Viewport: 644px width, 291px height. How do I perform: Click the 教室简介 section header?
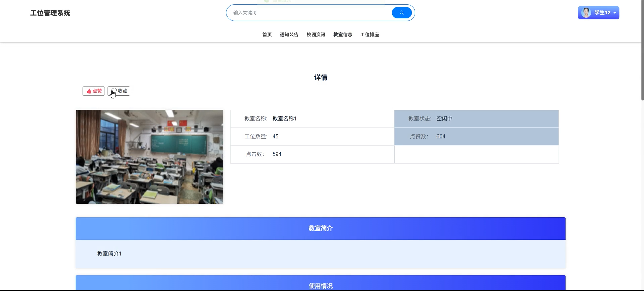(321, 228)
